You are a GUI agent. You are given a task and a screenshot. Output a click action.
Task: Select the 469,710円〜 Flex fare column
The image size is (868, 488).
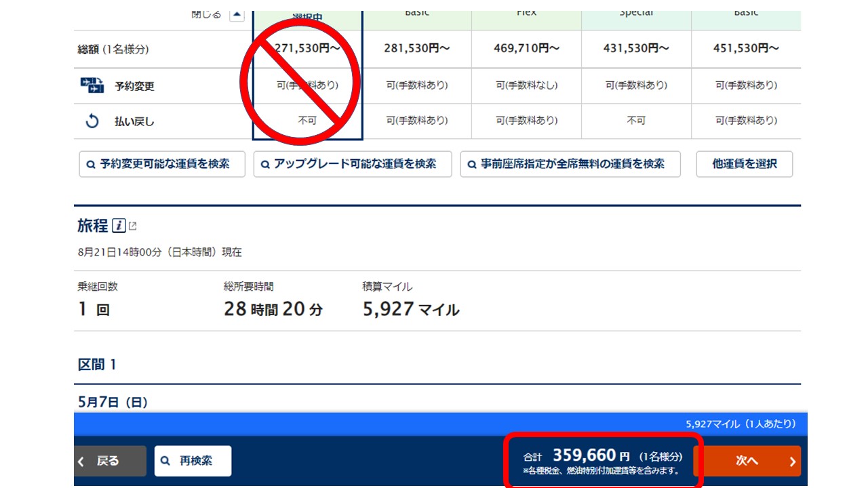click(527, 48)
